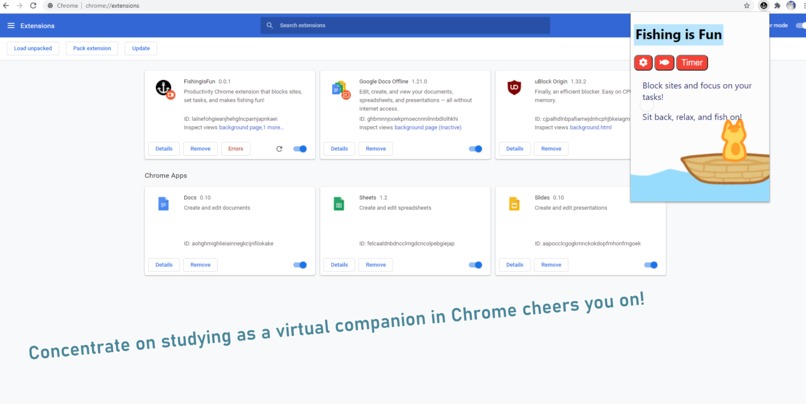
Task: Click the browser forward arrow
Action: 20,6
